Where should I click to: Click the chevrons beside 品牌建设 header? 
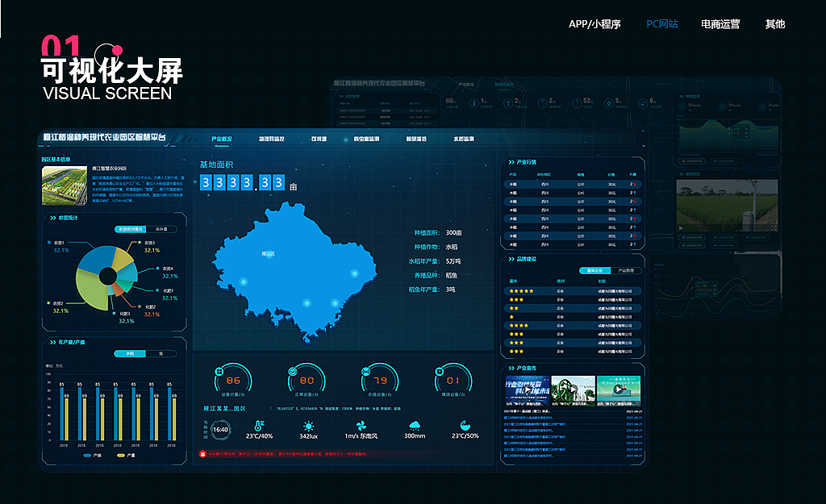[511, 259]
